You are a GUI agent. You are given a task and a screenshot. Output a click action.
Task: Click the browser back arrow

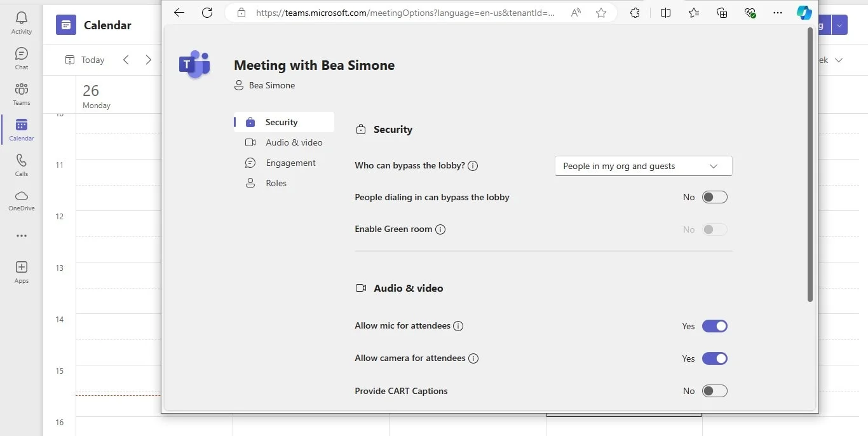pos(179,13)
